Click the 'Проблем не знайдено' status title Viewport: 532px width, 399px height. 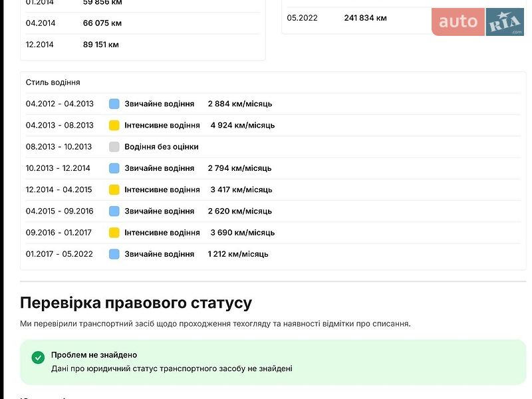[x=94, y=355]
